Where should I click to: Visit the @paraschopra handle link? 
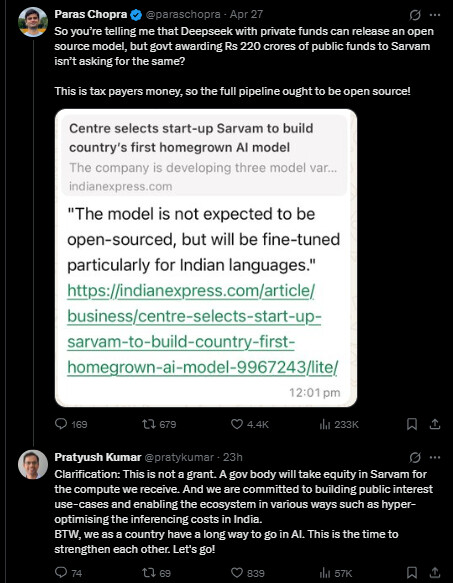point(183,15)
